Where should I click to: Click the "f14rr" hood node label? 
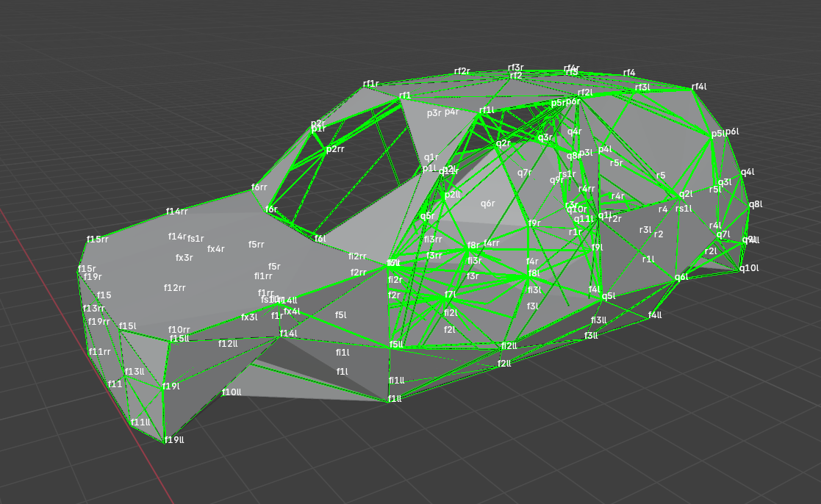[x=177, y=212]
